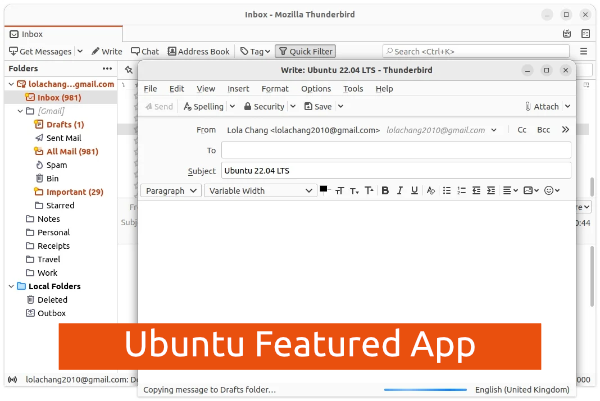Open the View menu in compose window
This screenshot has width=600, height=401.
[206, 89]
